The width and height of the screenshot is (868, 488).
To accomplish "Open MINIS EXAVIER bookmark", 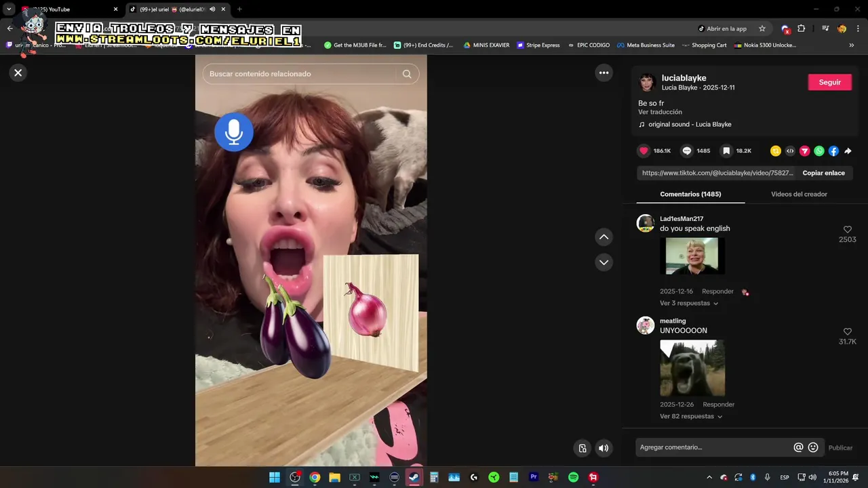I will (486, 45).
